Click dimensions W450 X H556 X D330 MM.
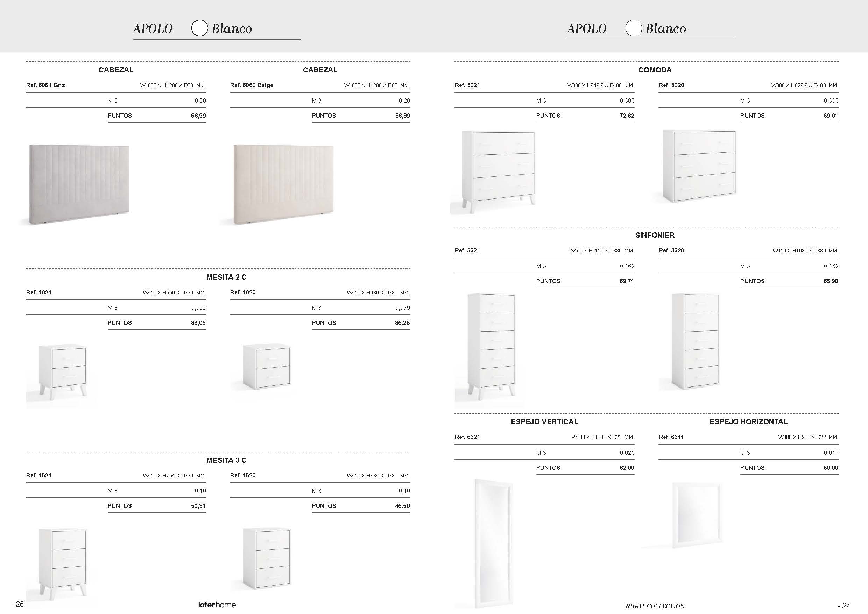Image resolution: width=868 pixels, height=614 pixels. 174,293
